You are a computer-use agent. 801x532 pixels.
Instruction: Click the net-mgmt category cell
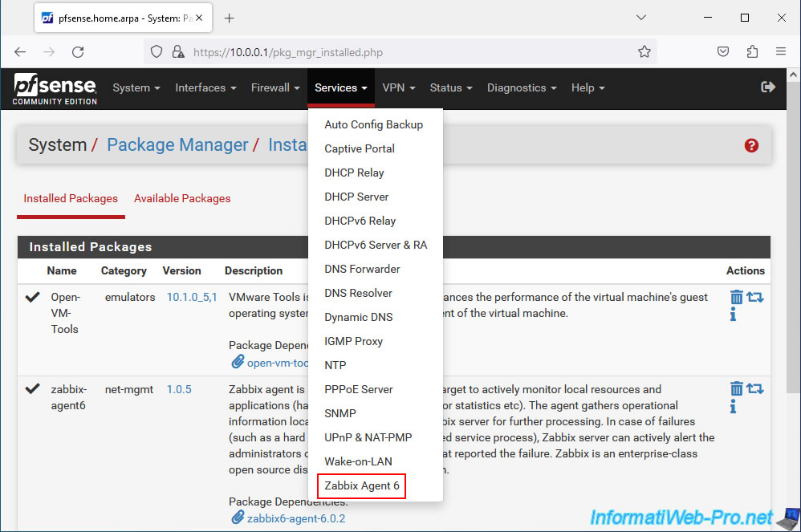coord(128,389)
